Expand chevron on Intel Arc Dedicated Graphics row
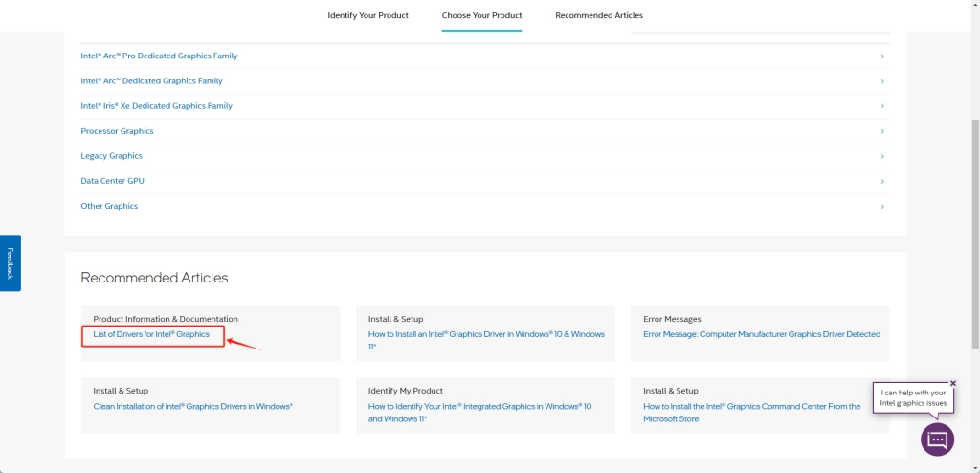Screen dimensions: 980x473 click(882, 81)
